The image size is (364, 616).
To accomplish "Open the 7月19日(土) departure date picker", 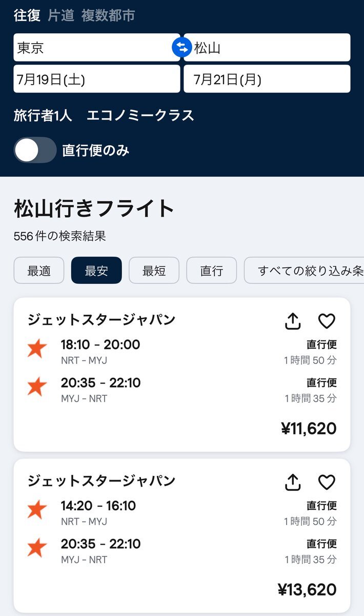I will pos(97,79).
